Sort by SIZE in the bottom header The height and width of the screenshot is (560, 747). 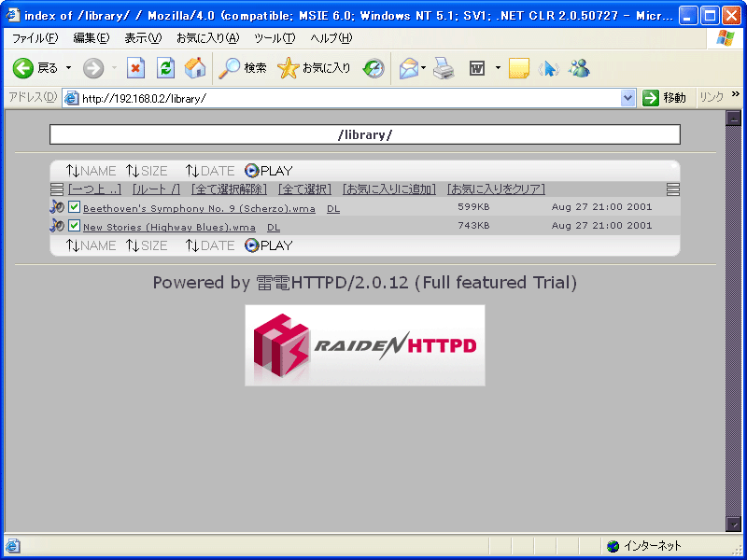147,245
